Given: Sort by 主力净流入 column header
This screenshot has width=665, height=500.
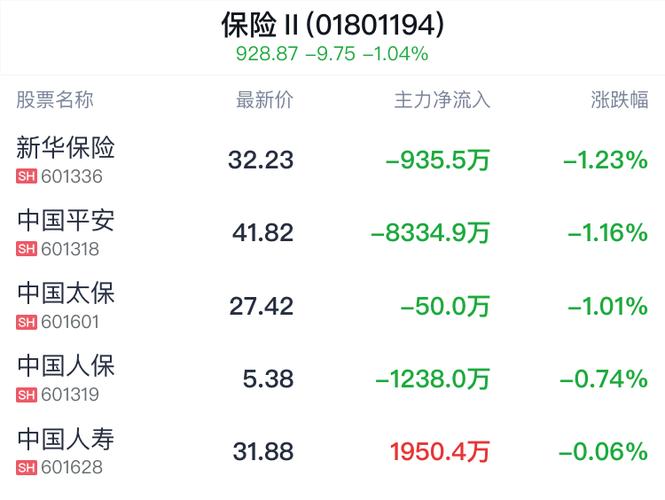Looking at the screenshot, I should [442, 100].
